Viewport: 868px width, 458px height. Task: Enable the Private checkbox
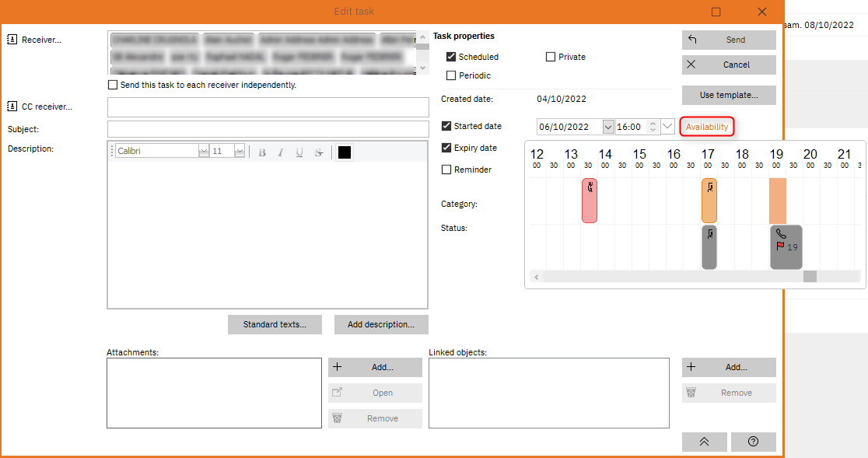click(550, 57)
